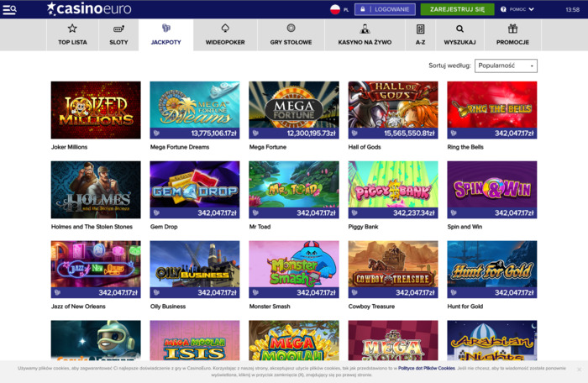Viewport: 588px width, 383px height.
Task: Click jackpot icon on Gem Drop bar
Action: coord(156,212)
